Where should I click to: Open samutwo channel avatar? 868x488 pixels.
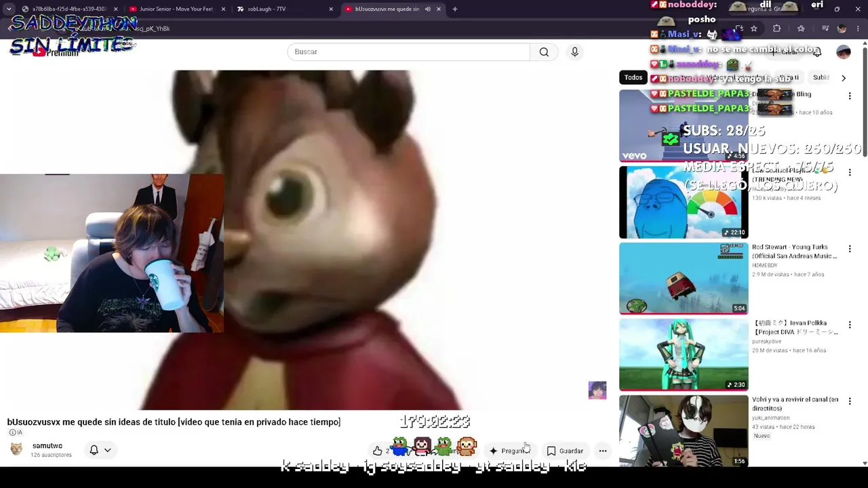coord(16,449)
